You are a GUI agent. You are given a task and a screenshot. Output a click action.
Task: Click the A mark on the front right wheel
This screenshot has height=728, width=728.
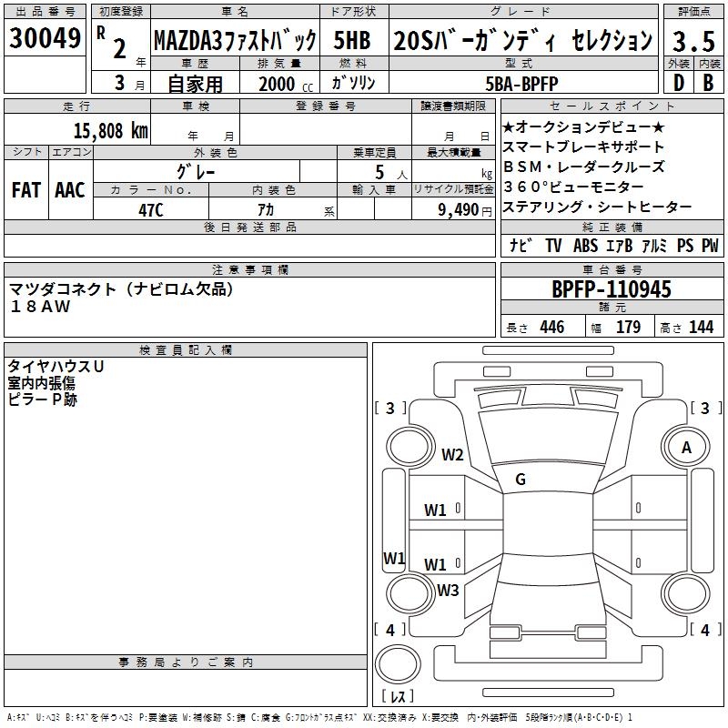click(x=686, y=448)
